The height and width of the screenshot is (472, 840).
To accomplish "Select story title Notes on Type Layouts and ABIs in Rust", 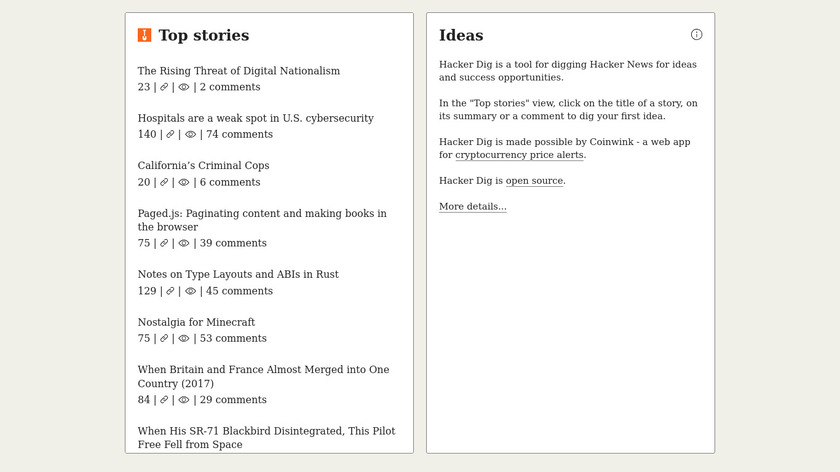I will click(238, 274).
